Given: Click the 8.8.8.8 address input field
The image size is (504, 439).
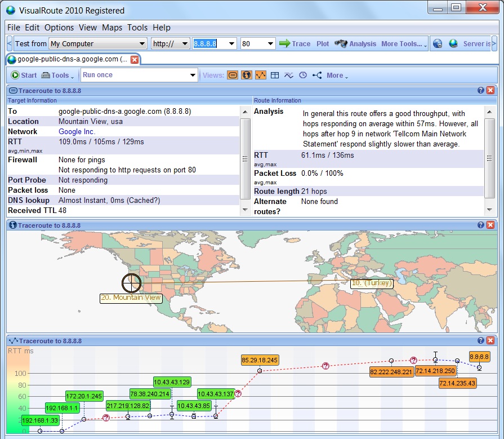Looking at the screenshot, I should click(209, 44).
